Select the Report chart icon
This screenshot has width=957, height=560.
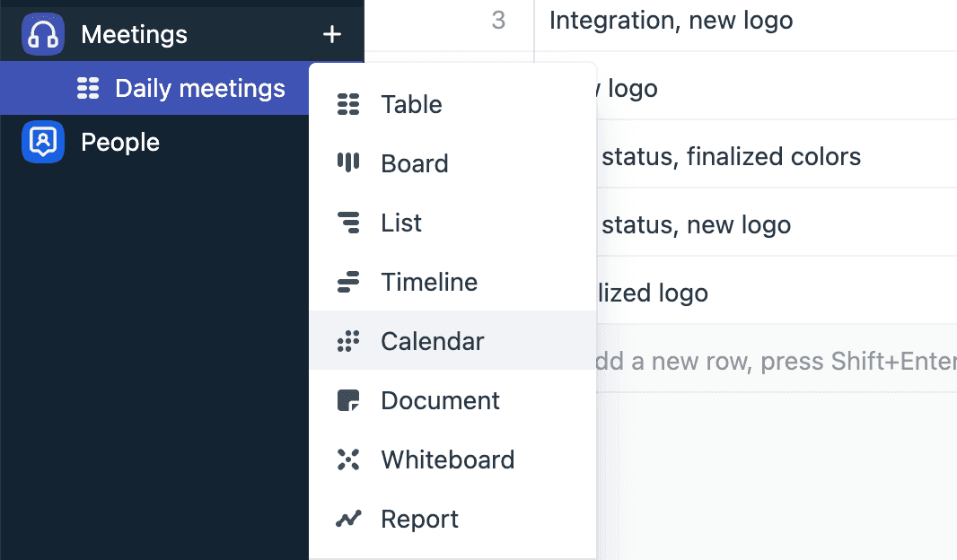pyautogui.click(x=349, y=519)
